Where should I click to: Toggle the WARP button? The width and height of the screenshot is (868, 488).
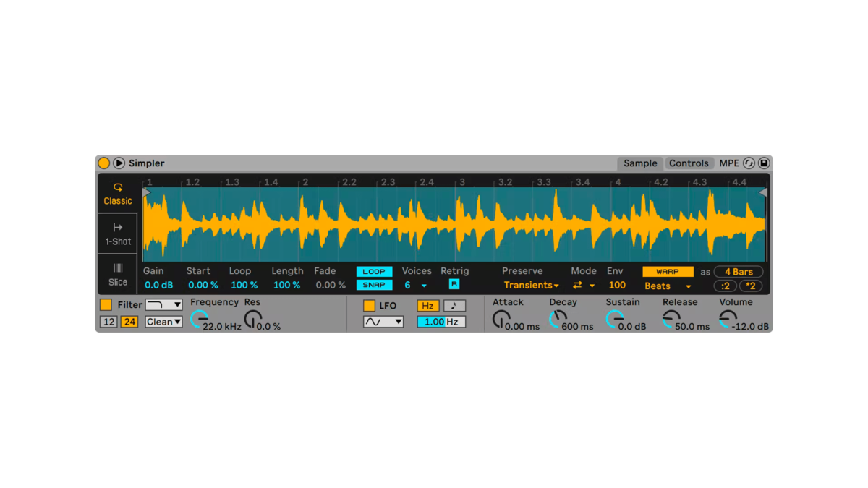point(668,272)
